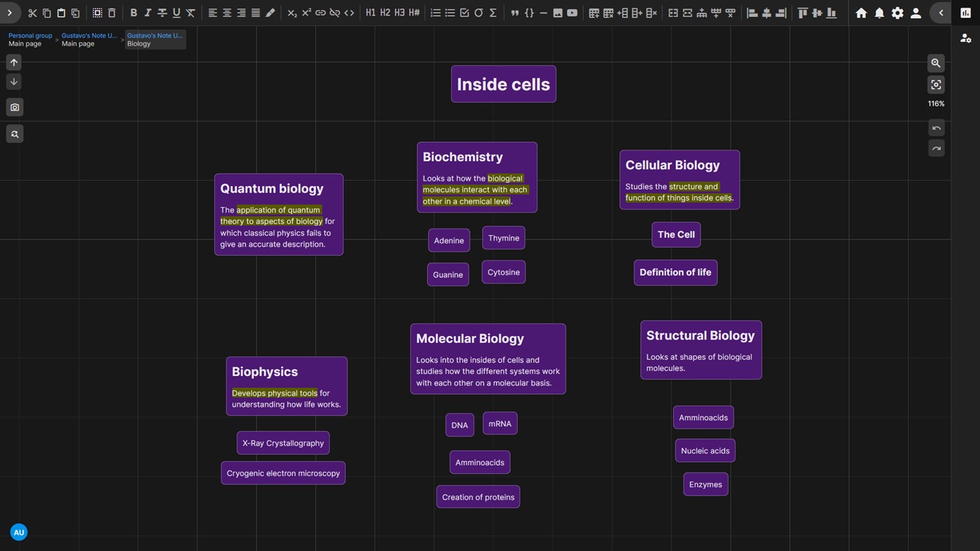The width and height of the screenshot is (980, 551).
Task: Open the settings gear
Action: click(x=897, y=13)
